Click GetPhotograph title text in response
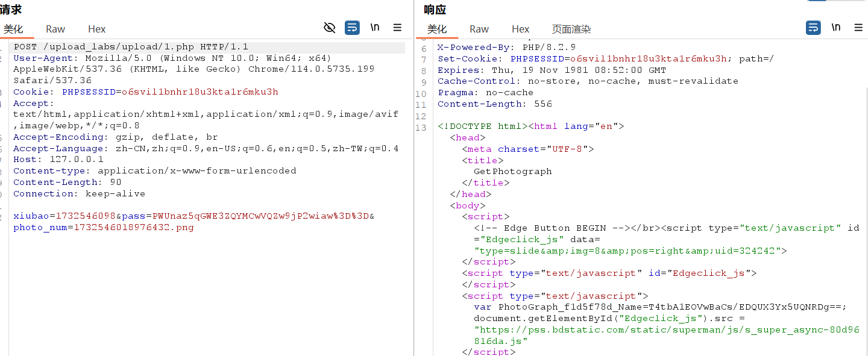 click(512, 172)
